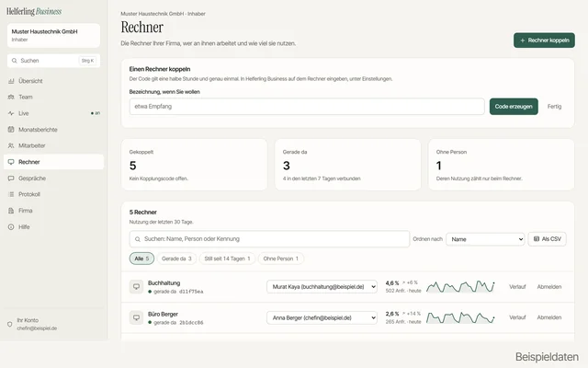The width and height of the screenshot is (588, 368).
Task: Open Verlauf for Buchhaltung
Action: point(517,287)
